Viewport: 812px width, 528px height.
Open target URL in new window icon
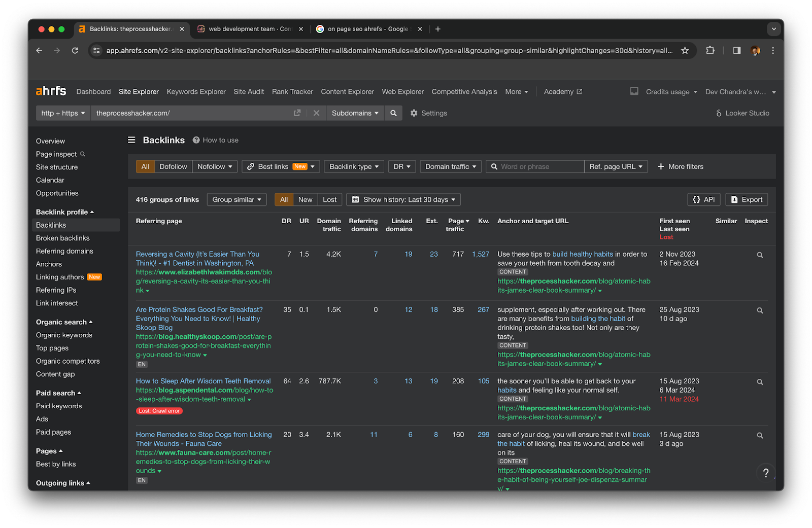(x=297, y=113)
